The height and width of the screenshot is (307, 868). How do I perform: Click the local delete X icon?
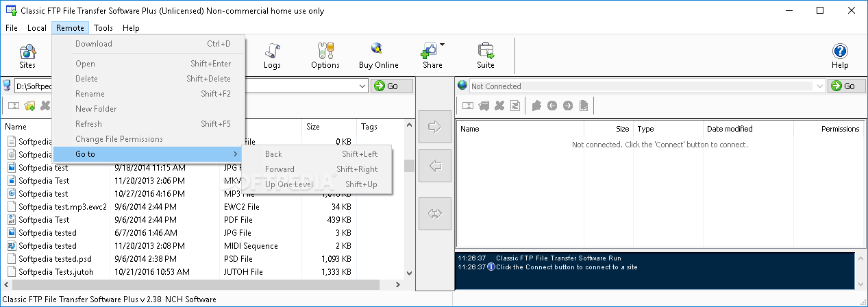[45, 106]
